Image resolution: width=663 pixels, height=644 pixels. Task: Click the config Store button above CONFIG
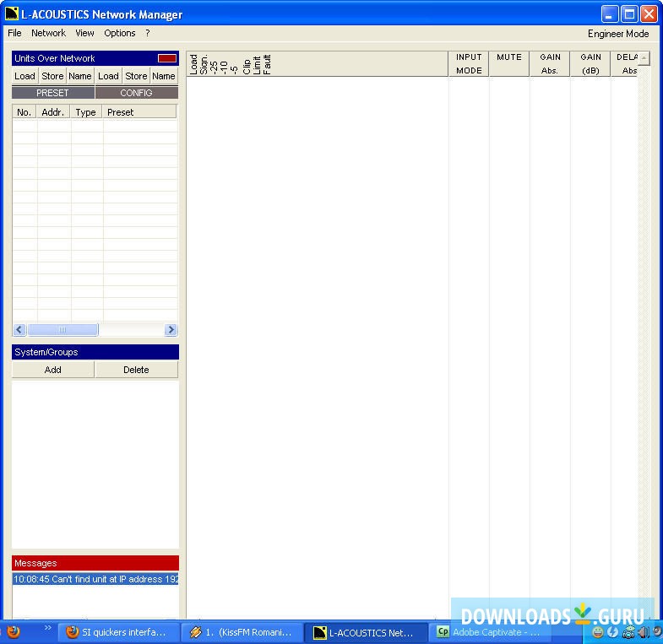[x=136, y=76]
